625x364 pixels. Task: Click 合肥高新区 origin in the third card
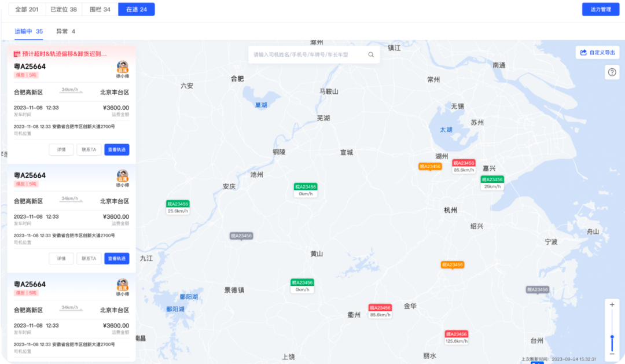(28, 310)
